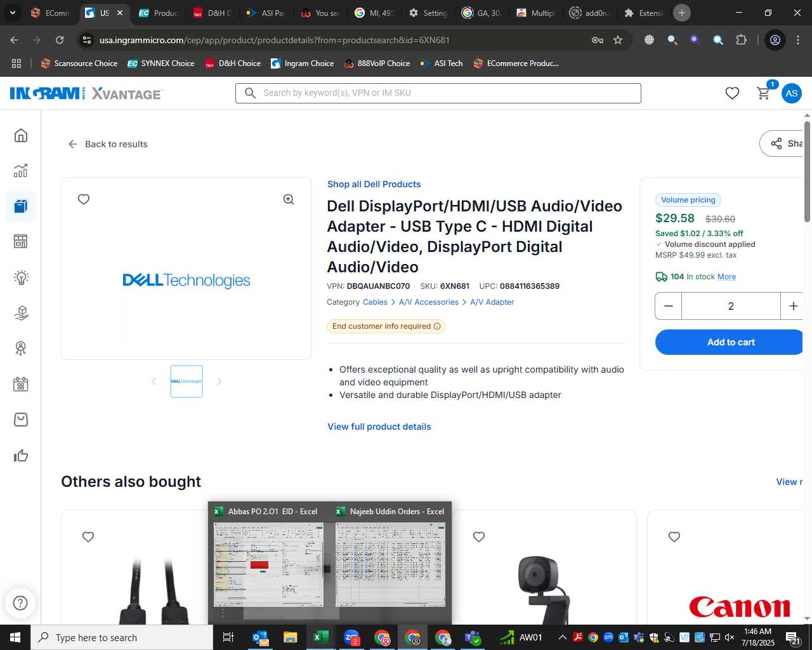
Task: Switch to the ECommerce browser tab
Action: [x=49, y=13]
